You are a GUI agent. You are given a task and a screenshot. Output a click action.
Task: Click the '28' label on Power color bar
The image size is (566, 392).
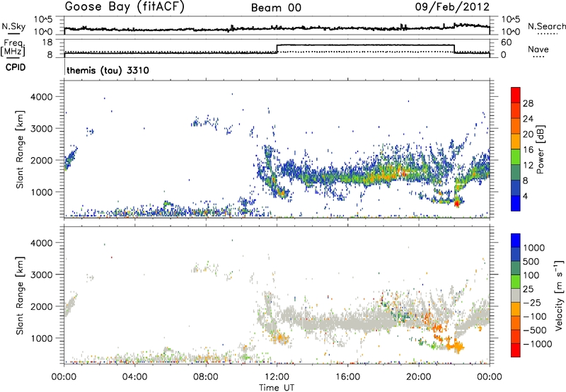pos(528,103)
